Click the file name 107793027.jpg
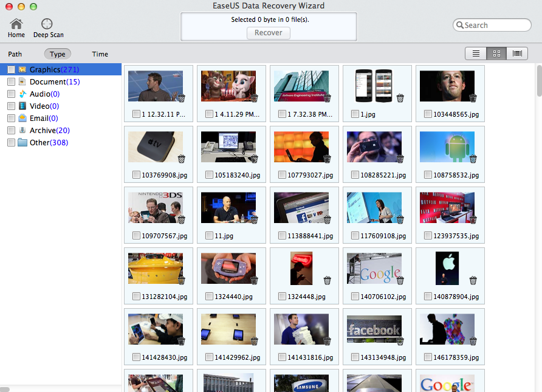Image resolution: width=542 pixels, height=392 pixels. (x=310, y=175)
